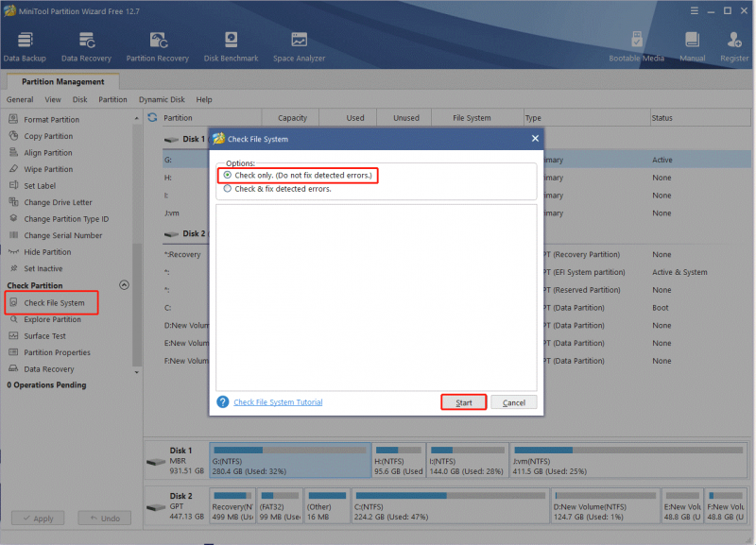Screen dimensions: 756x545
Task: Select 'Check & fix detected errors' option
Action: [x=227, y=189]
